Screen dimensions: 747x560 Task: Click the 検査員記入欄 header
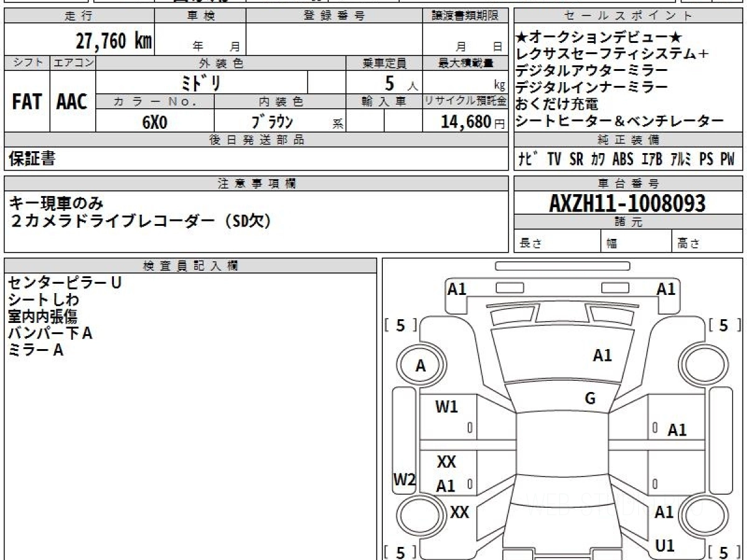coord(190,266)
